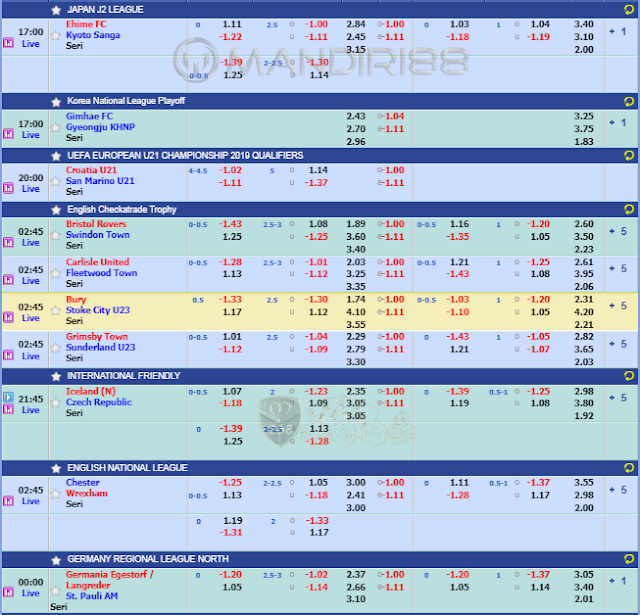The image size is (640, 615).
Task: Pick Gimhae FC 1X2 odds 2.43
Action: (356, 116)
